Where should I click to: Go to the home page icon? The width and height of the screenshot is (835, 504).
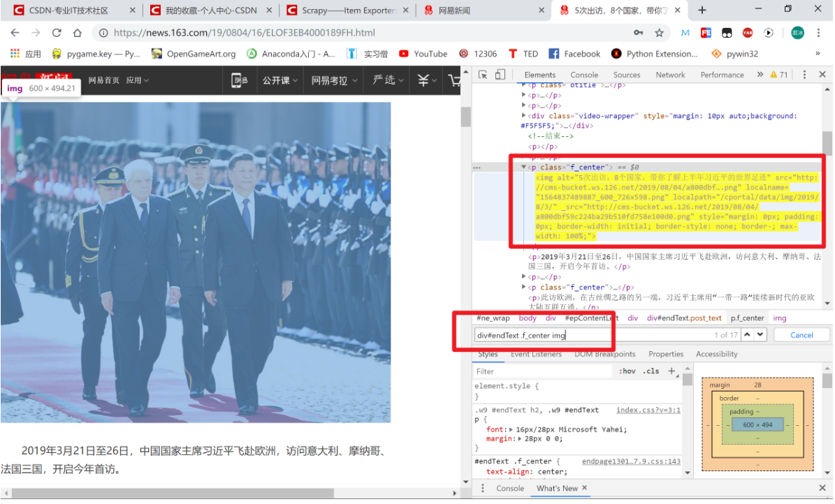point(78,33)
